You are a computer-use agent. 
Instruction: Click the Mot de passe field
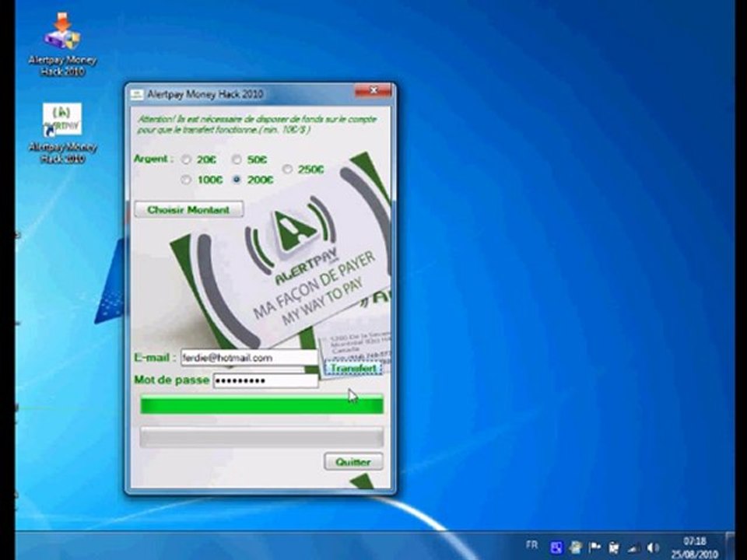coord(266,380)
